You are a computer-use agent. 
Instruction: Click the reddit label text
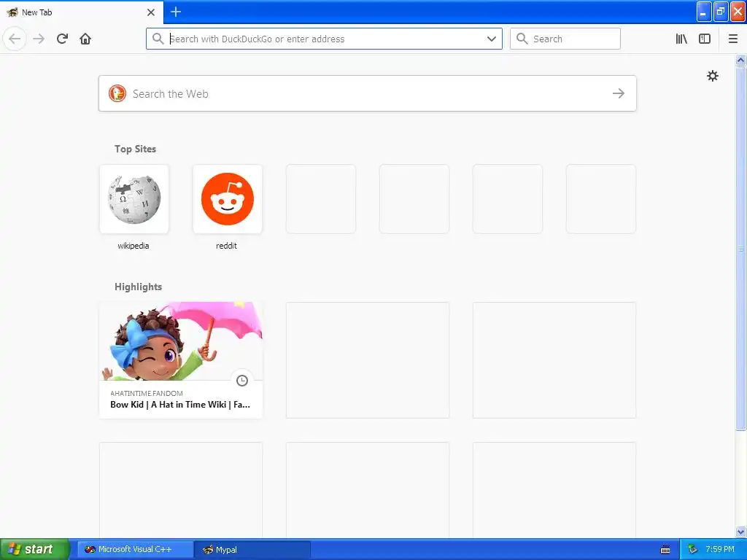tap(226, 246)
